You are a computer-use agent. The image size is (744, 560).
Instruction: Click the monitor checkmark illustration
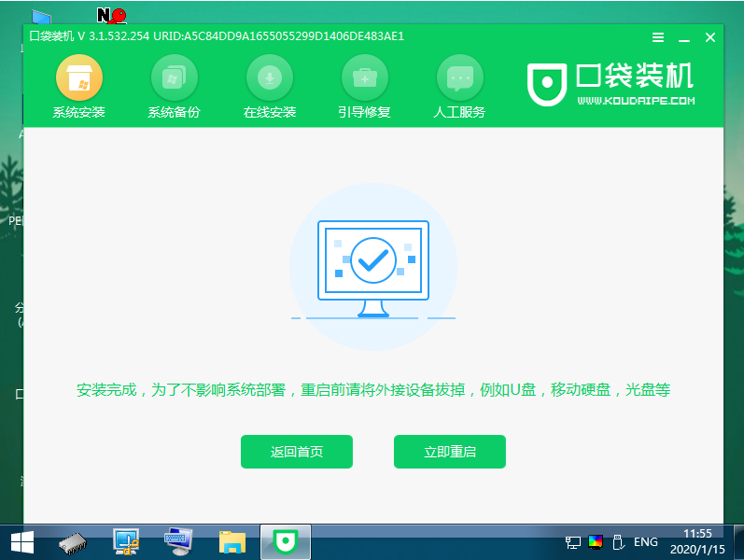[x=372, y=268]
